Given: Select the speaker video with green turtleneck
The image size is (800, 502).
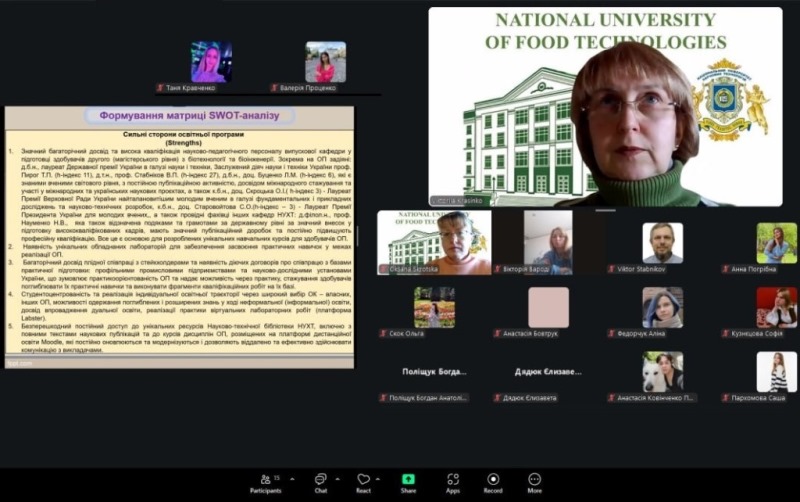Looking at the screenshot, I should coord(605,107).
